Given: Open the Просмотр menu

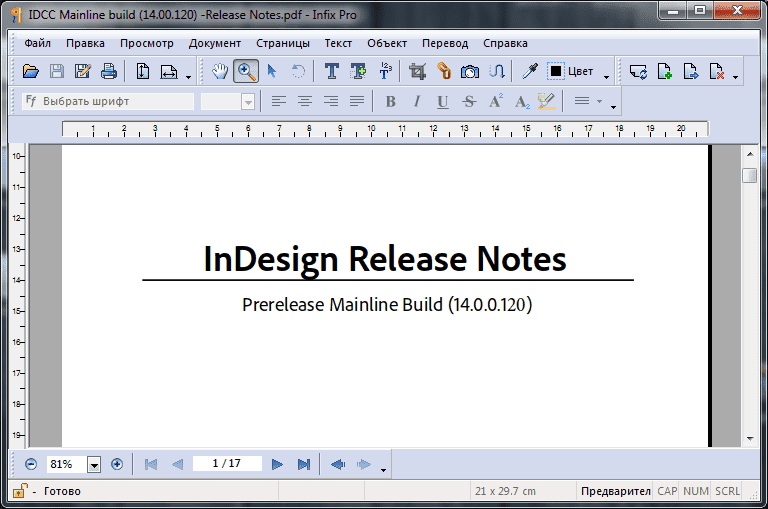Looking at the screenshot, I should pyautogui.click(x=146, y=43).
